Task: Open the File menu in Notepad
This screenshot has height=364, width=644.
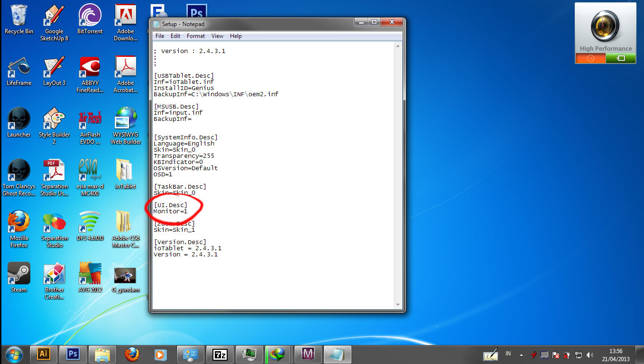Action: 160,36
